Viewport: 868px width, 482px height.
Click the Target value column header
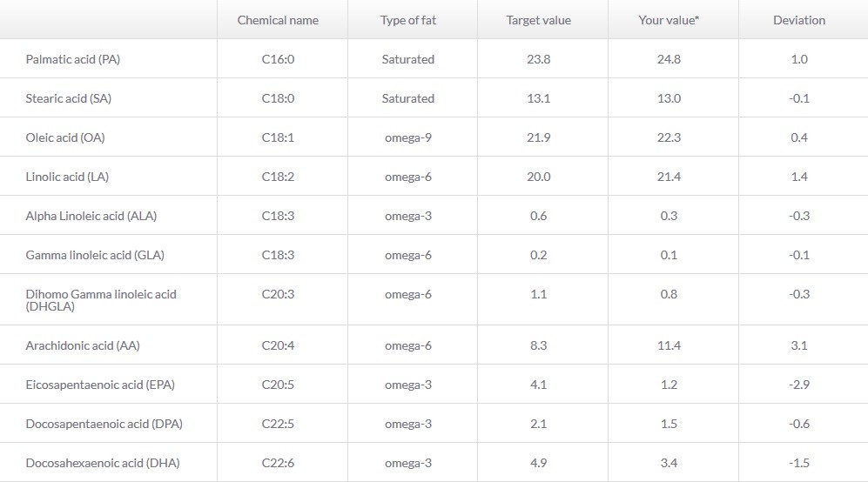click(x=538, y=21)
